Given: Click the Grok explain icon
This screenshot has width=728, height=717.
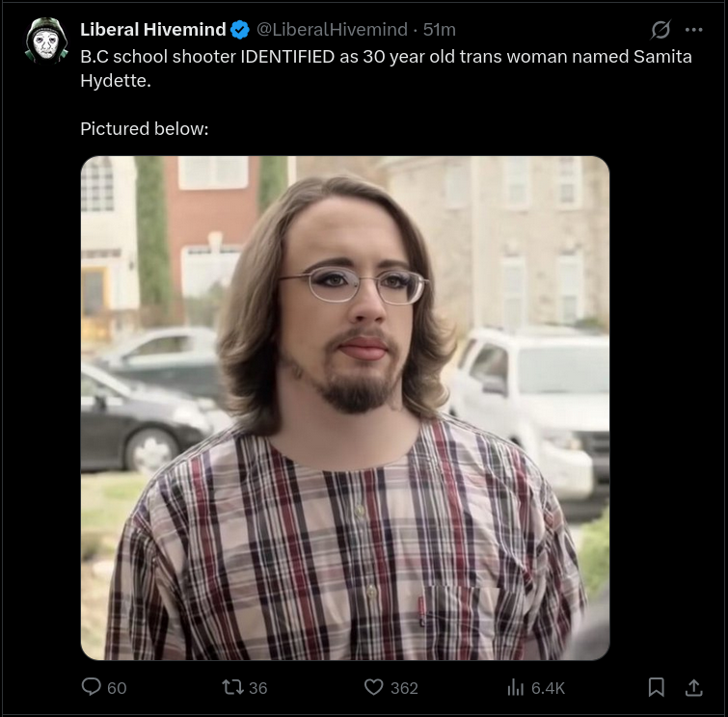Looking at the screenshot, I should 661,30.
